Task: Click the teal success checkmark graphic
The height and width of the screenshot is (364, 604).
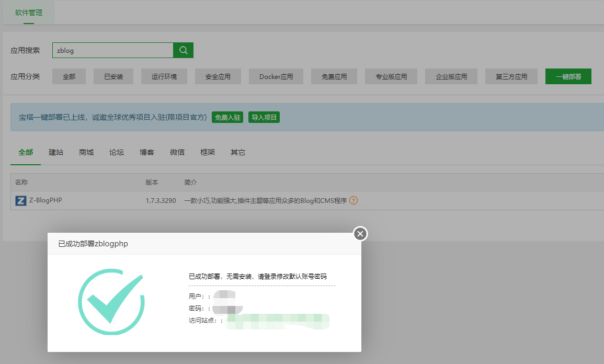Action: (x=111, y=302)
